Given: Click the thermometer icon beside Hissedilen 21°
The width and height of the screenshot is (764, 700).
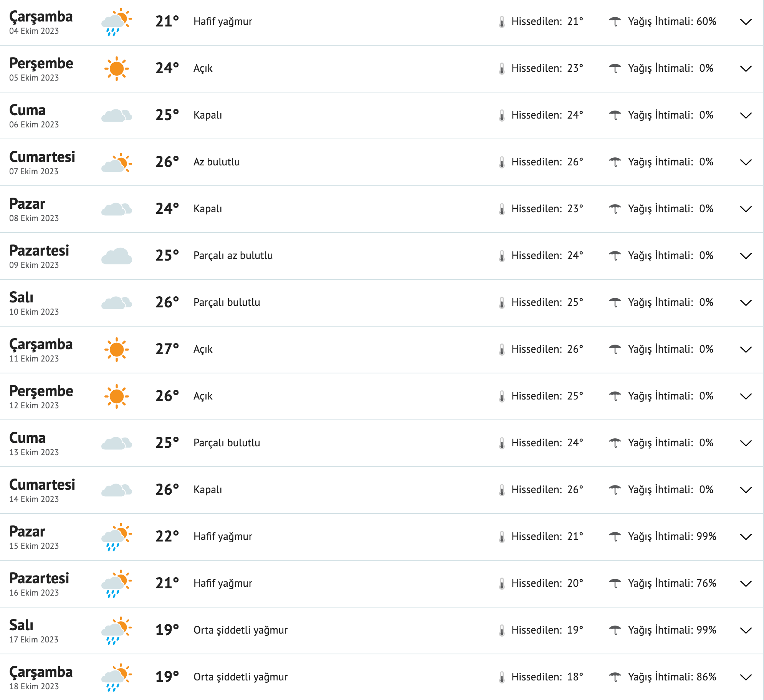Looking at the screenshot, I should [x=501, y=22].
